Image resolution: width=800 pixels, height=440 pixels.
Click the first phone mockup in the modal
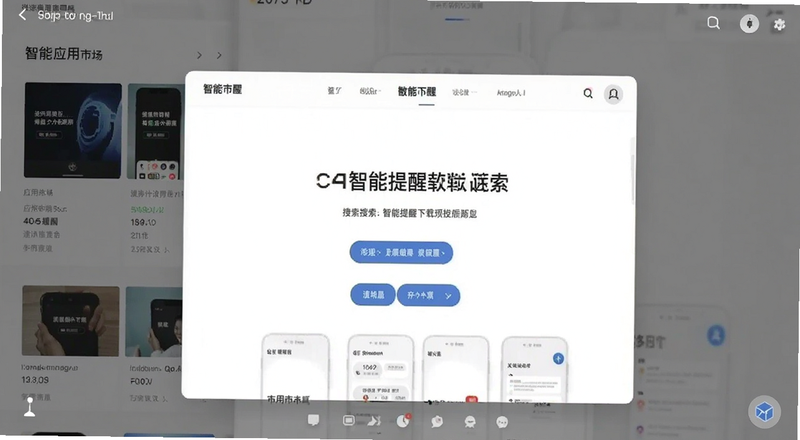tap(295, 368)
